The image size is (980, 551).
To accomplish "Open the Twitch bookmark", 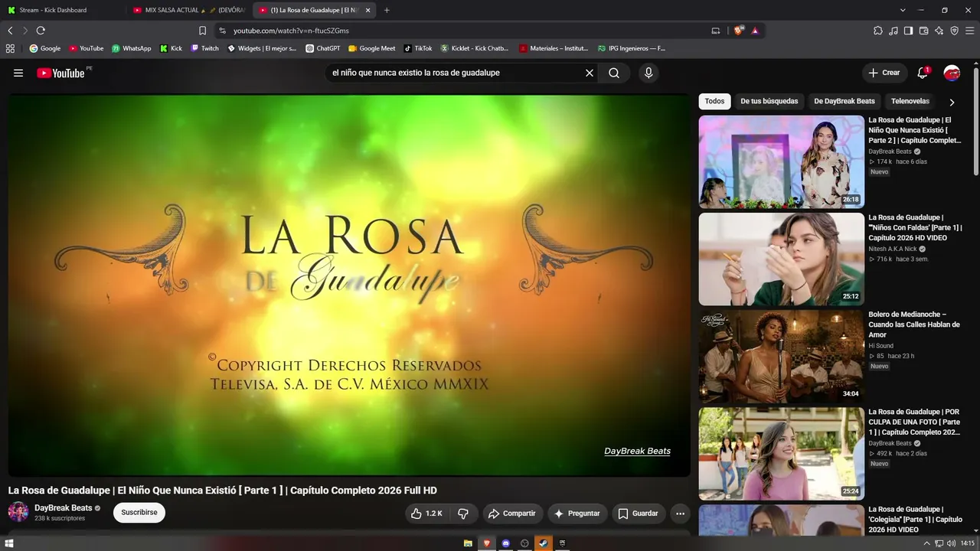I will click(204, 48).
